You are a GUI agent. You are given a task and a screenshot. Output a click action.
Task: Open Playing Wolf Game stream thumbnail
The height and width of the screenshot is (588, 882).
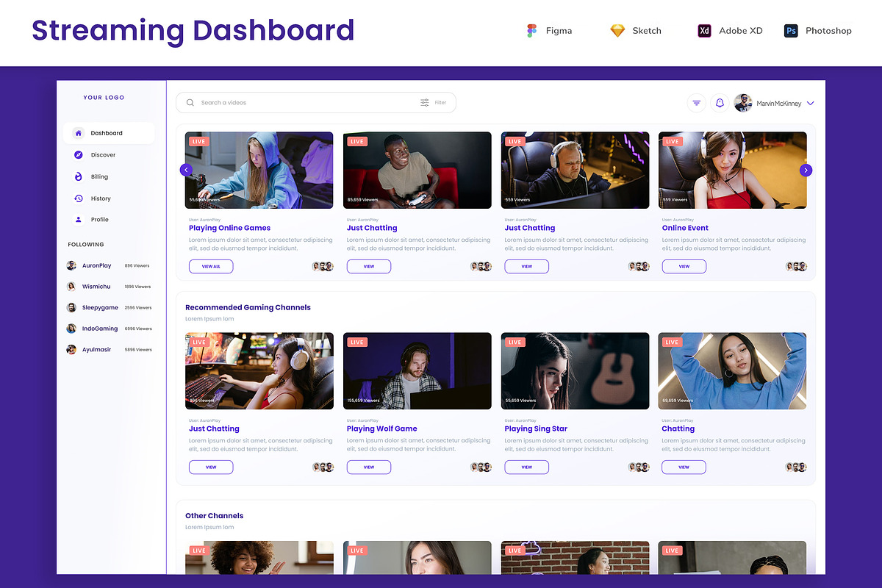pyautogui.click(x=417, y=371)
